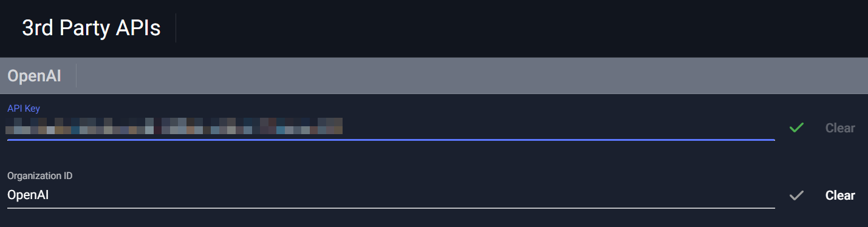Click the divider next to the OpenAI heading

[76, 76]
